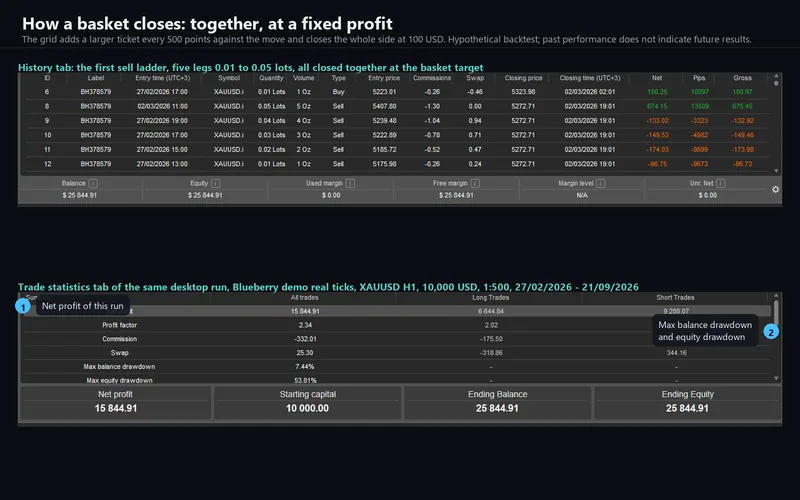Sort by the Net column header
Screen dimensions: 800x500
(x=657, y=78)
